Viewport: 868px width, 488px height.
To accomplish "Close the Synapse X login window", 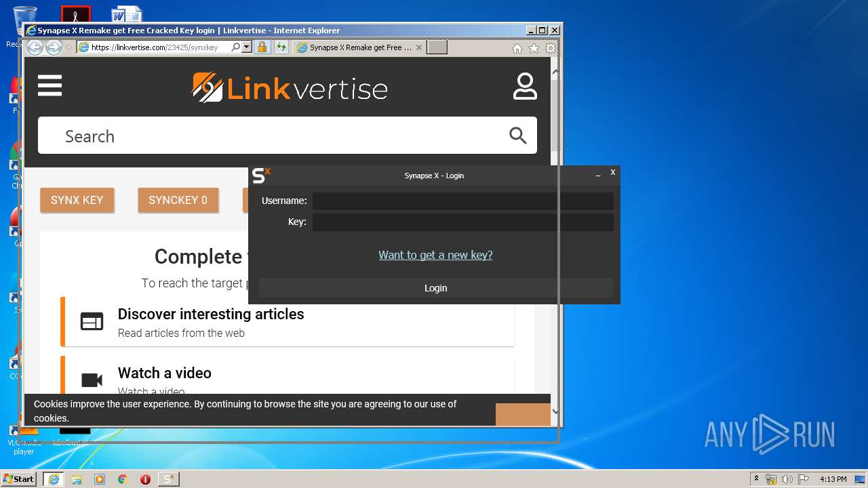I will click(612, 172).
